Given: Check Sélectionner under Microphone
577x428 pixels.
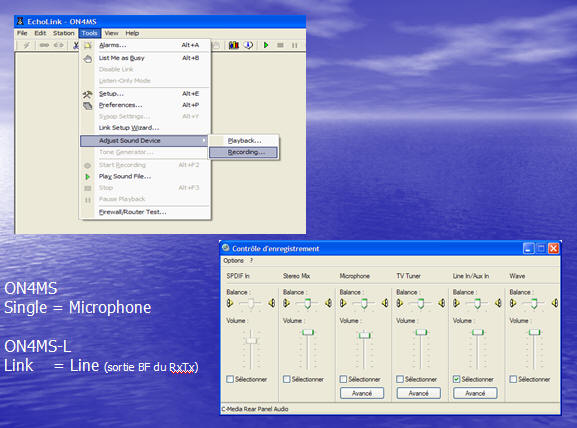Looking at the screenshot, I should click(x=343, y=379).
